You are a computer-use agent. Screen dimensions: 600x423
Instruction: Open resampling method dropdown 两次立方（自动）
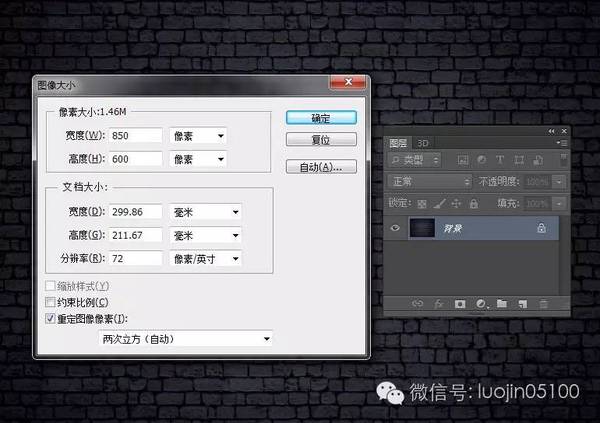coord(186,339)
